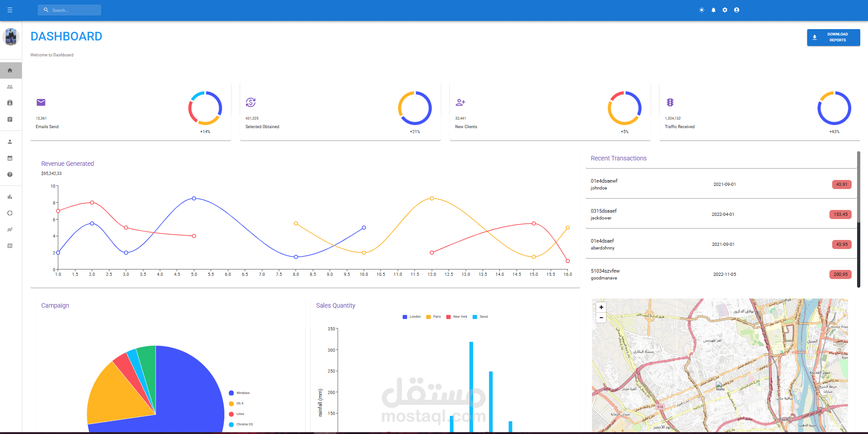Viewport: 868px width, 434px height.
Task: Click the traffic light icon on Traffic Received card
Action: [x=670, y=102]
